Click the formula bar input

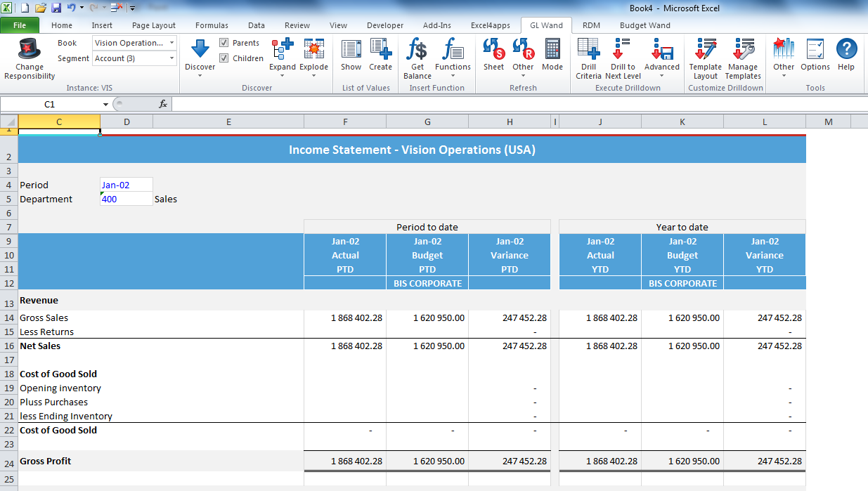click(x=519, y=104)
